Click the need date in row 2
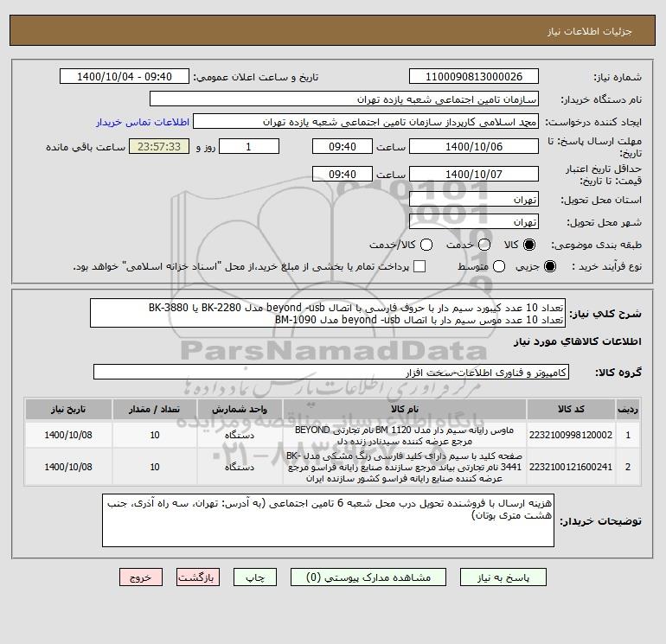This screenshot has height=644, width=666. click(x=68, y=467)
